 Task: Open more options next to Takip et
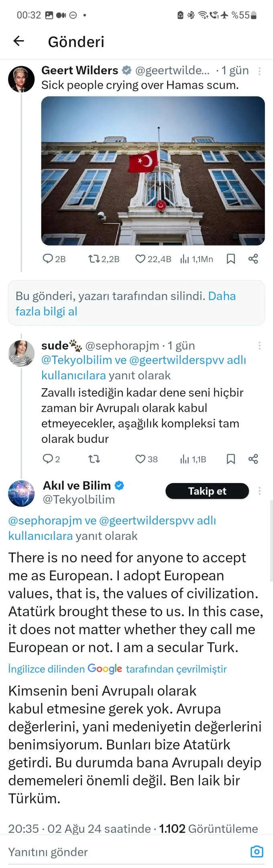(x=259, y=491)
